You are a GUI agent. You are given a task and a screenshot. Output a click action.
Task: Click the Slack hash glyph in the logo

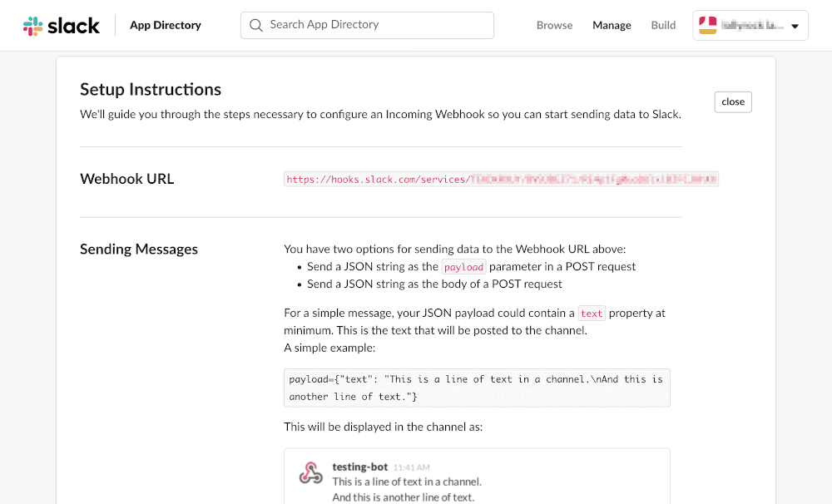point(32,25)
